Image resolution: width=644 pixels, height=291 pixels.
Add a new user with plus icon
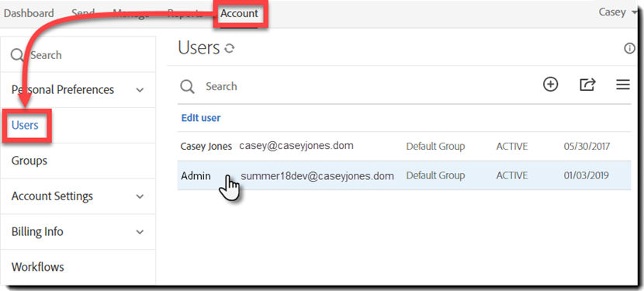550,85
